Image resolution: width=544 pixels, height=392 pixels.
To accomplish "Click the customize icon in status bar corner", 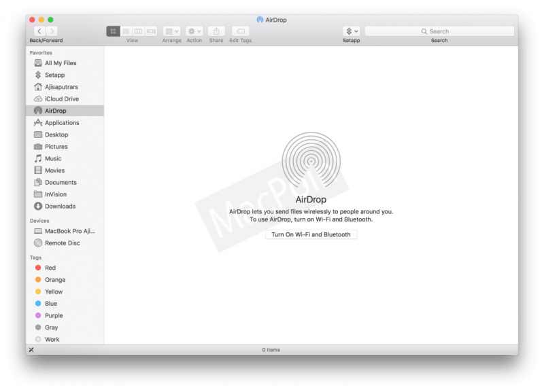I will click(x=31, y=350).
